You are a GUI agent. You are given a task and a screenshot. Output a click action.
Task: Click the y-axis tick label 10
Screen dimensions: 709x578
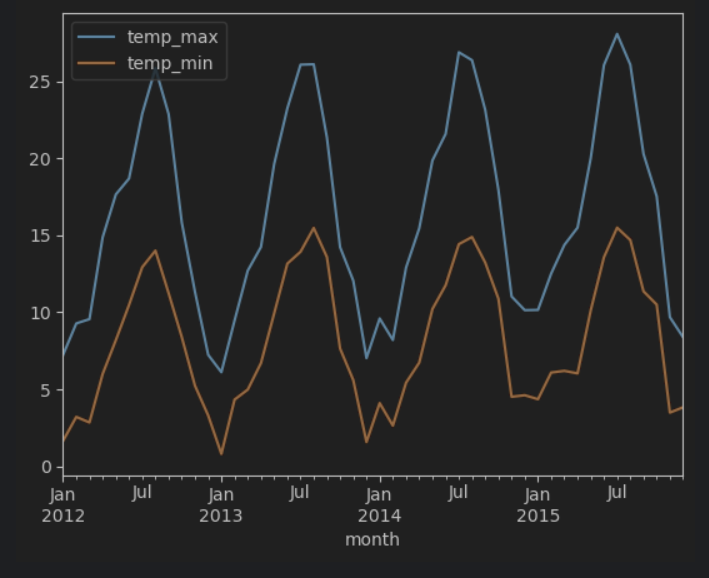pyautogui.click(x=39, y=313)
